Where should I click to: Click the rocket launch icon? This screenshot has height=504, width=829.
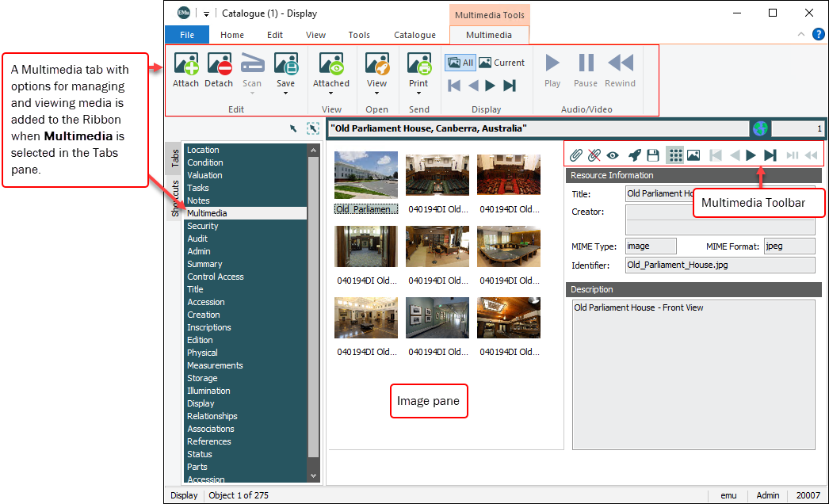pyautogui.click(x=634, y=155)
